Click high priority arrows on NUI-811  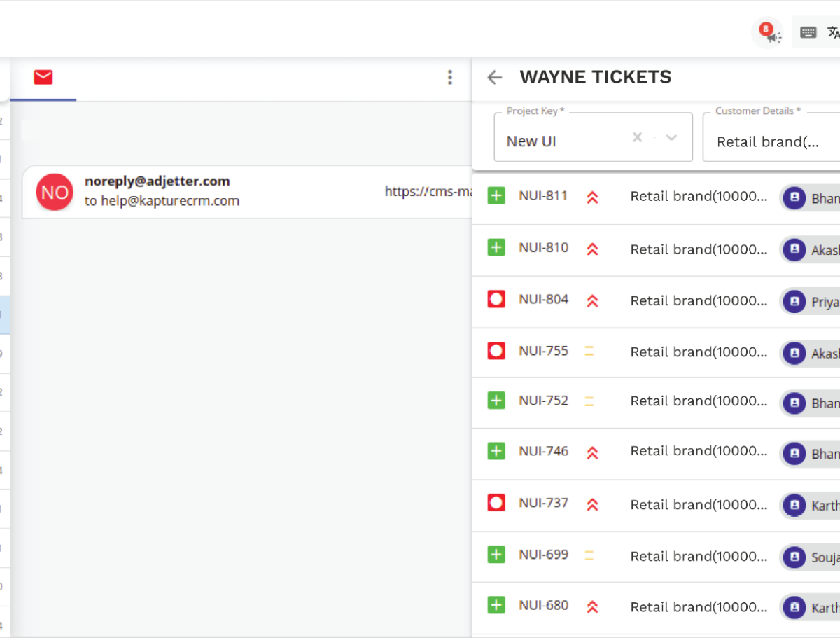tap(592, 197)
